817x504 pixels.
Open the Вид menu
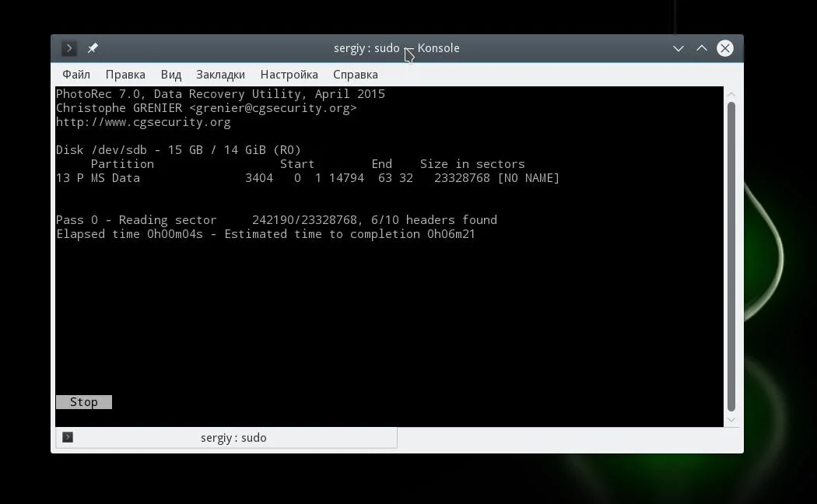point(171,75)
